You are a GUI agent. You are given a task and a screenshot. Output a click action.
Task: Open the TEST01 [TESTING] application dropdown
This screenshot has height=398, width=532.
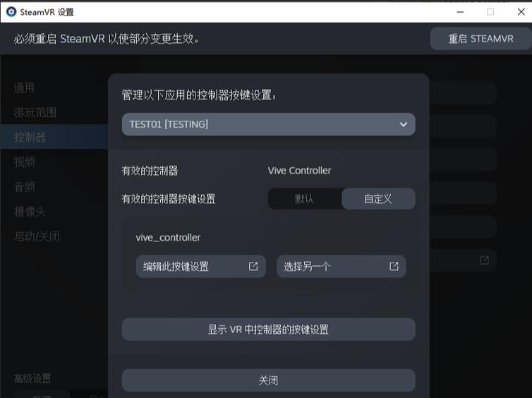point(268,124)
